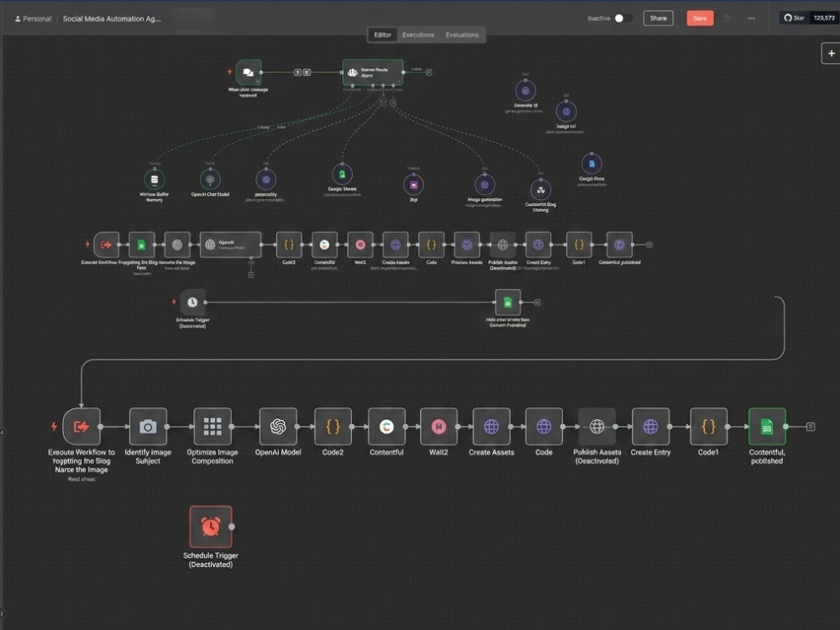Open the Image generation circular tool node
The image size is (840, 630).
point(485,186)
